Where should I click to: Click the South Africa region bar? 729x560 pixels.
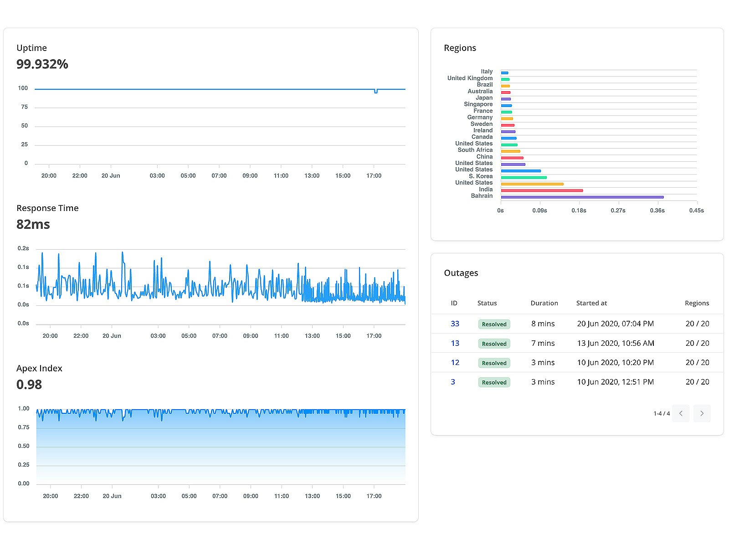click(x=510, y=151)
